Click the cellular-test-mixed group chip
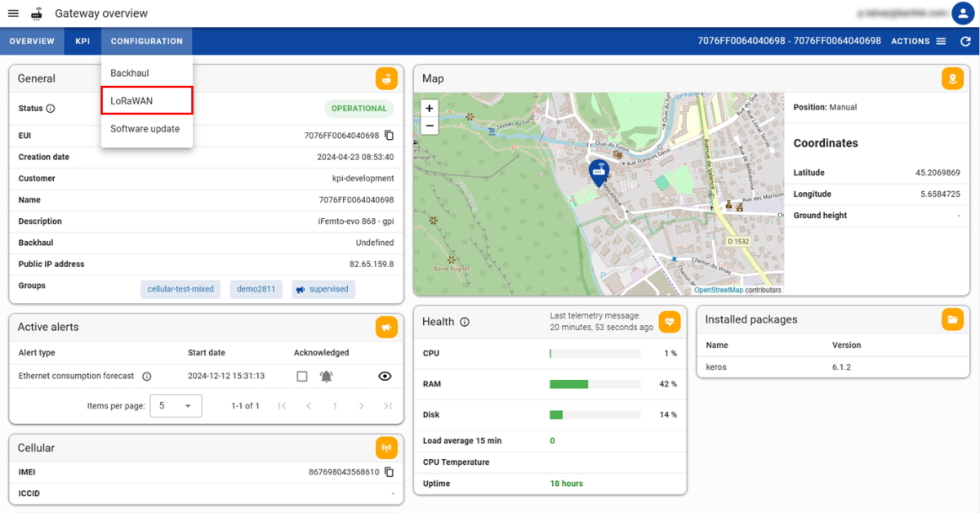The image size is (980, 513). 180,289
